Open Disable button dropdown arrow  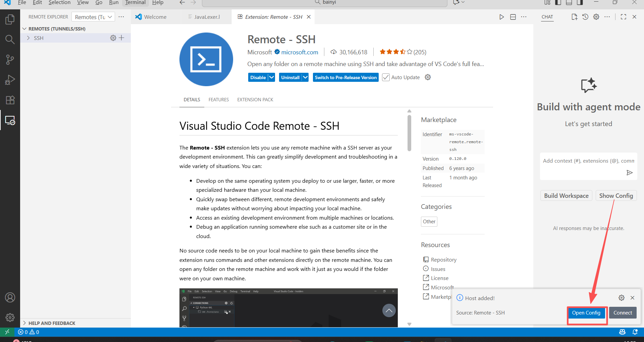click(x=272, y=77)
